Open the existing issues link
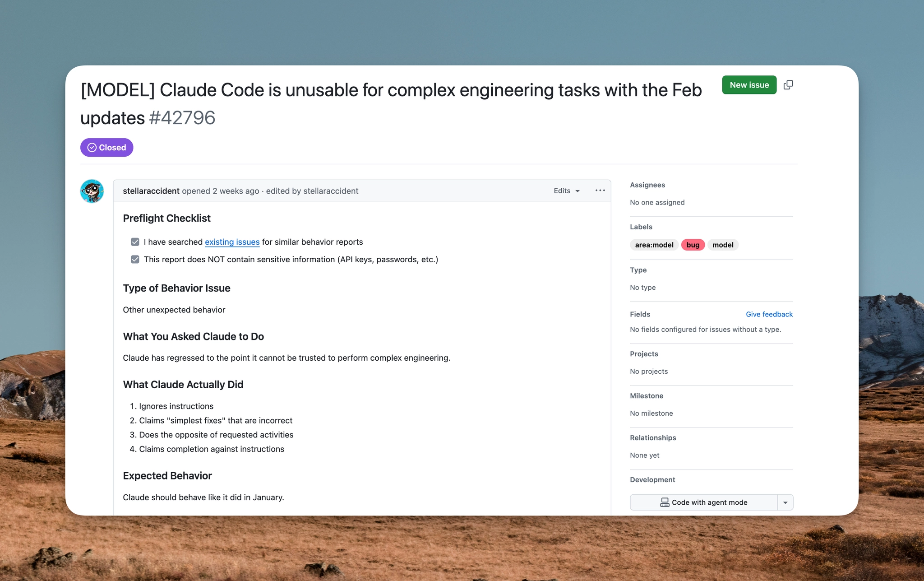The image size is (924, 581). coord(232,242)
